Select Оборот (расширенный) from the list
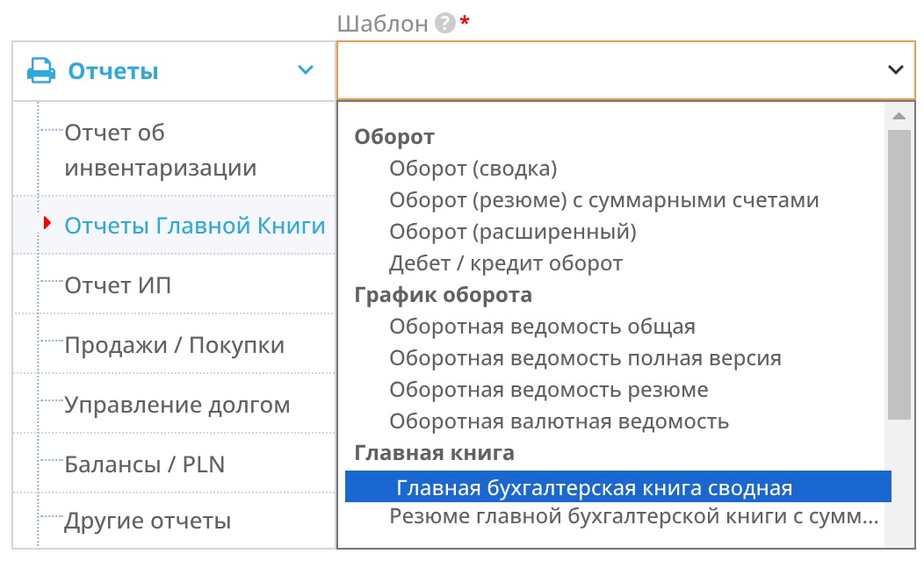This screenshot has width=924, height=561. point(513,232)
